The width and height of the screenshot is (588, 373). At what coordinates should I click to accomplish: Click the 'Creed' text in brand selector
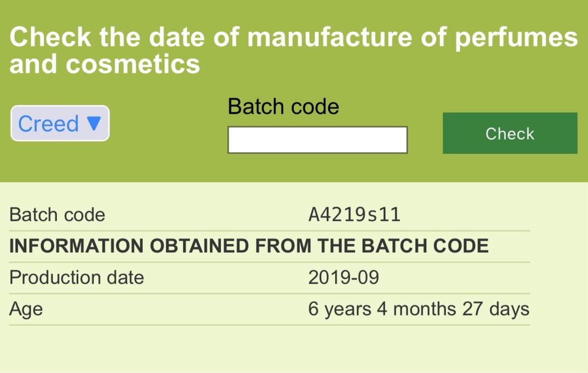click(48, 123)
